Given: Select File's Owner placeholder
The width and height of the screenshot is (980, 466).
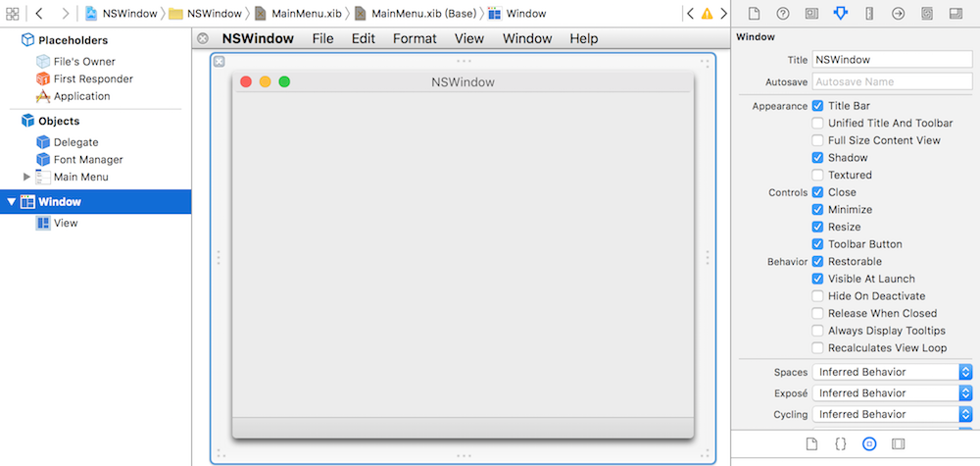Looking at the screenshot, I should coord(75,61).
